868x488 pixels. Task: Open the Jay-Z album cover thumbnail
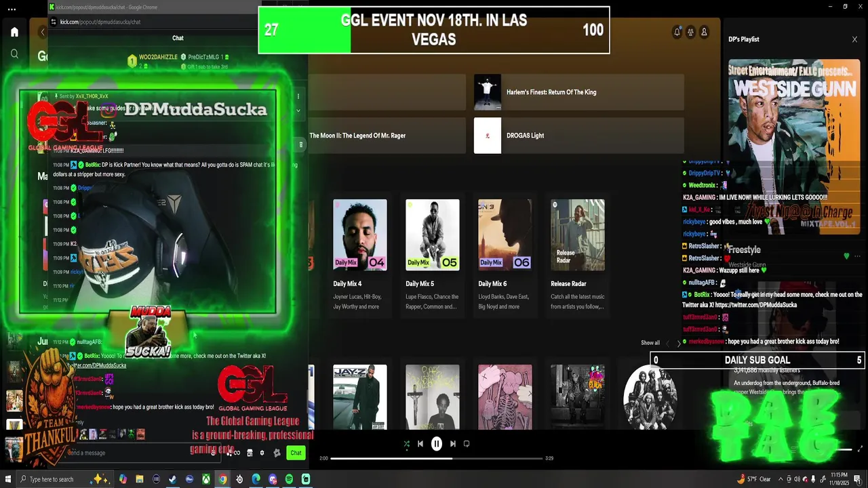(x=360, y=397)
